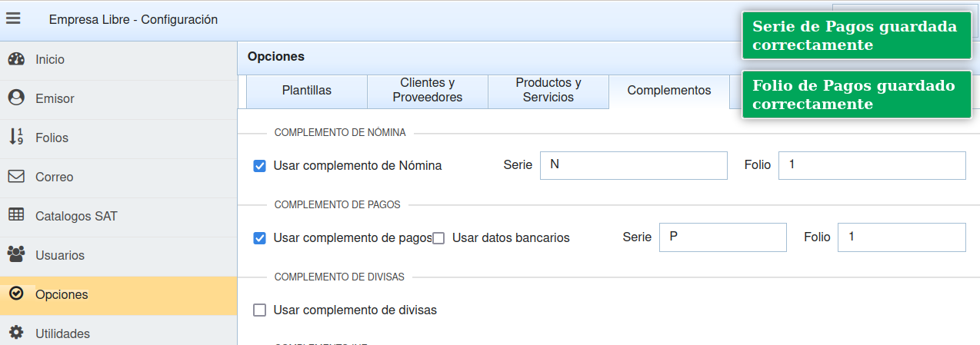Click the Catalogos SAT table icon

(16, 216)
